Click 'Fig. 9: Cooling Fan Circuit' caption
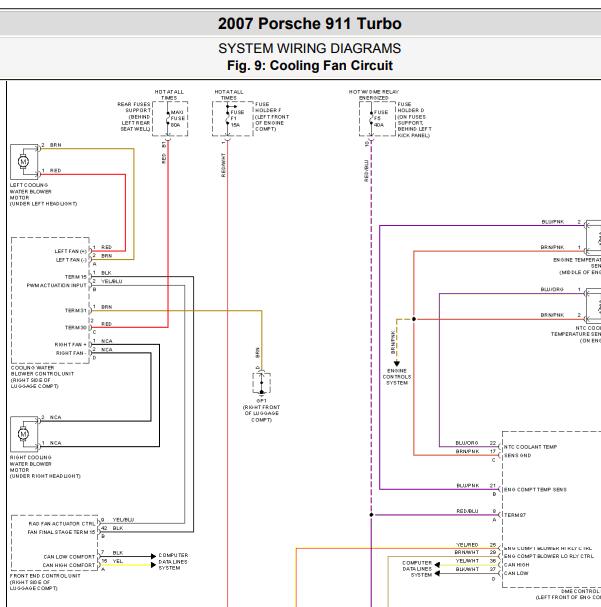Screen dimensions: 601x607 tap(310, 65)
